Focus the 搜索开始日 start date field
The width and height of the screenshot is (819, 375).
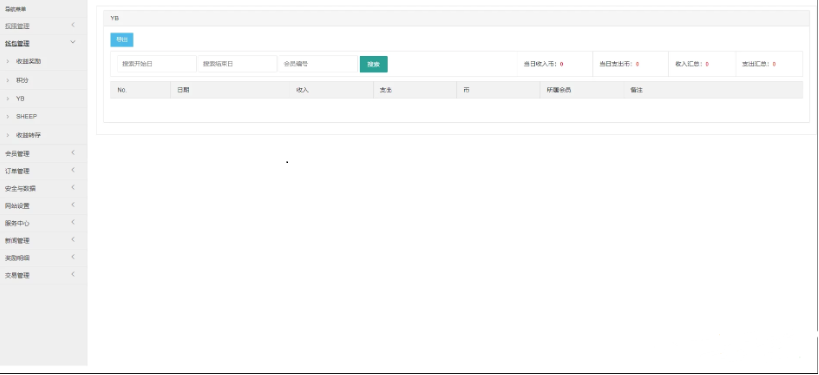157,64
